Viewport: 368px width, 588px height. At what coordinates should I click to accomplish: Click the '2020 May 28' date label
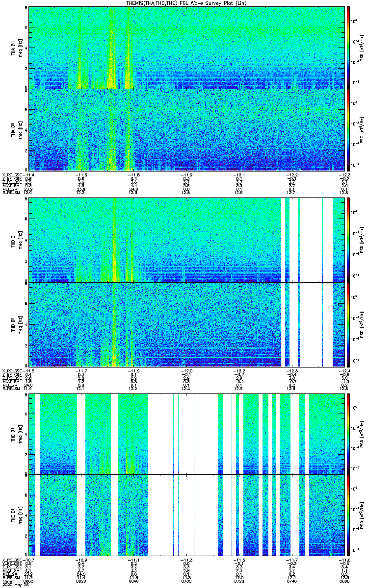click(x=16, y=584)
